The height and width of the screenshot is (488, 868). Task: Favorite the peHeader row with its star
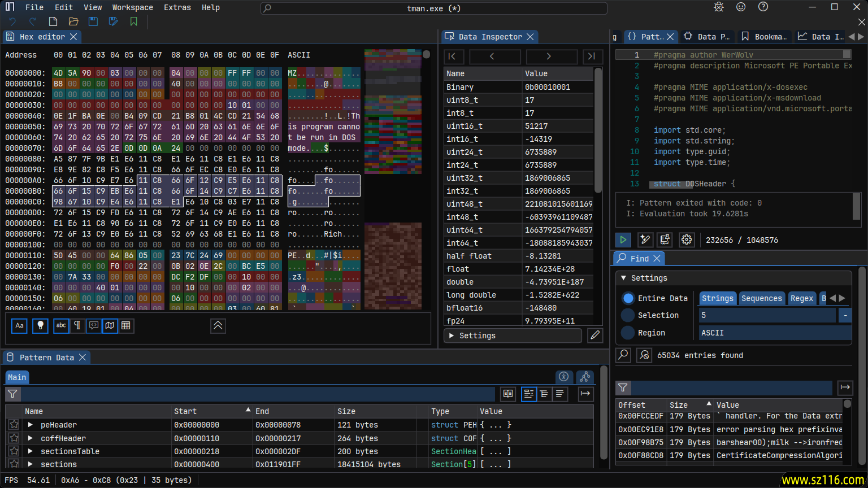pyautogui.click(x=14, y=425)
